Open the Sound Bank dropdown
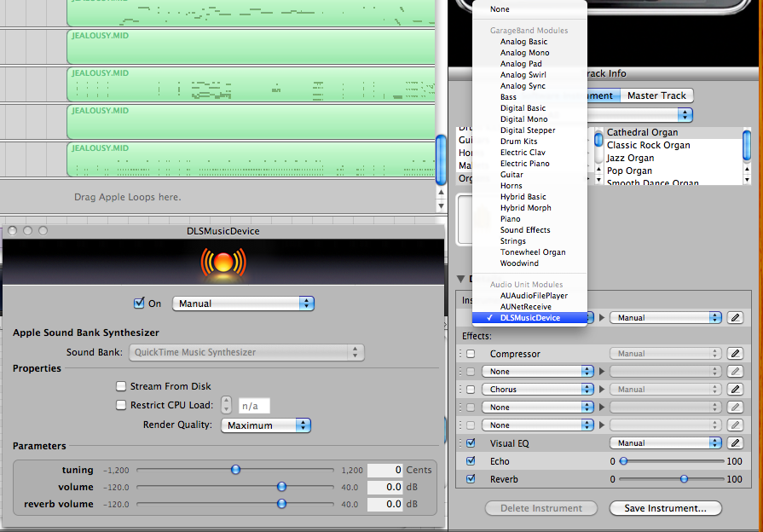 [x=246, y=352]
